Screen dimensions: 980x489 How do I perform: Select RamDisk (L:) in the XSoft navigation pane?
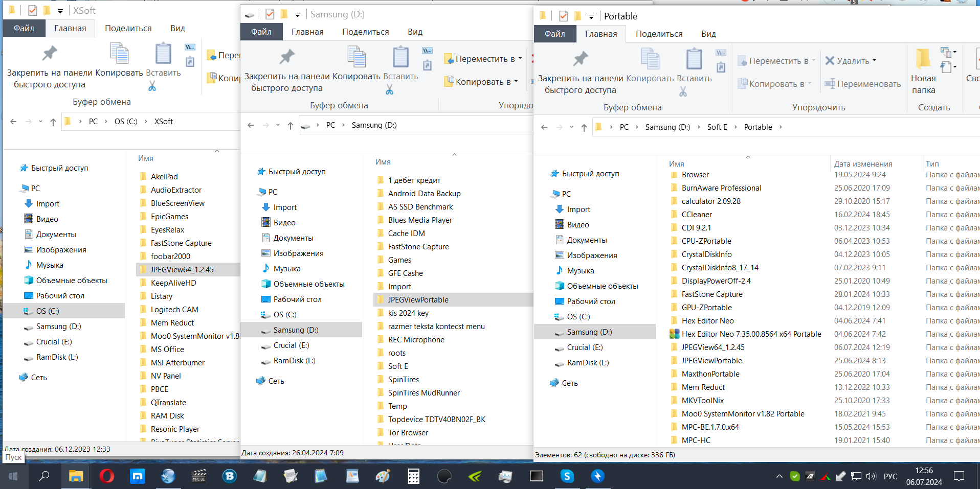point(57,357)
